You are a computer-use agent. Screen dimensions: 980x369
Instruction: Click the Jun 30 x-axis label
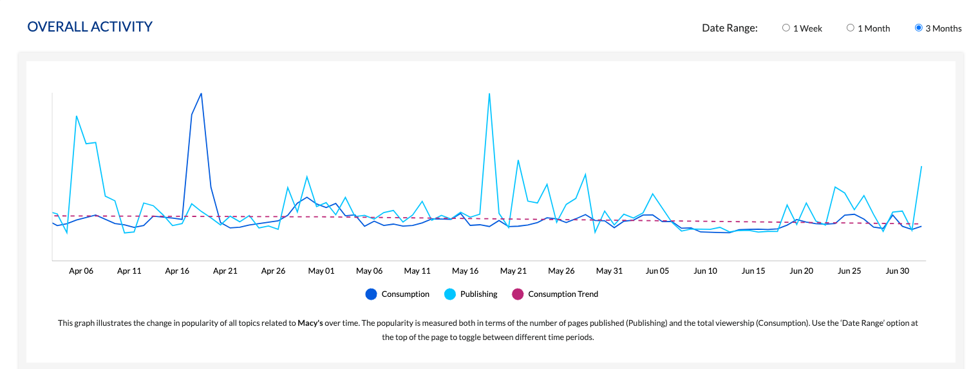[x=897, y=271]
